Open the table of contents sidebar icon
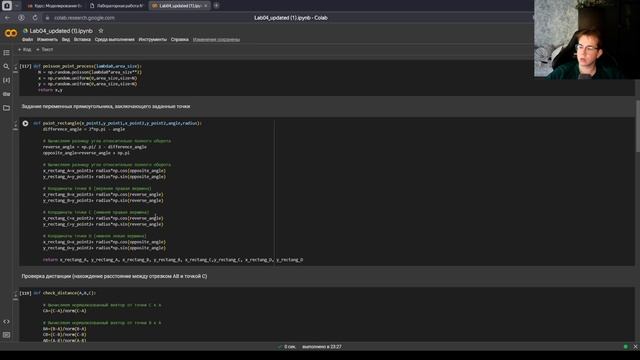The height and width of the screenshot is (360, 640). [x=6, y=53]
